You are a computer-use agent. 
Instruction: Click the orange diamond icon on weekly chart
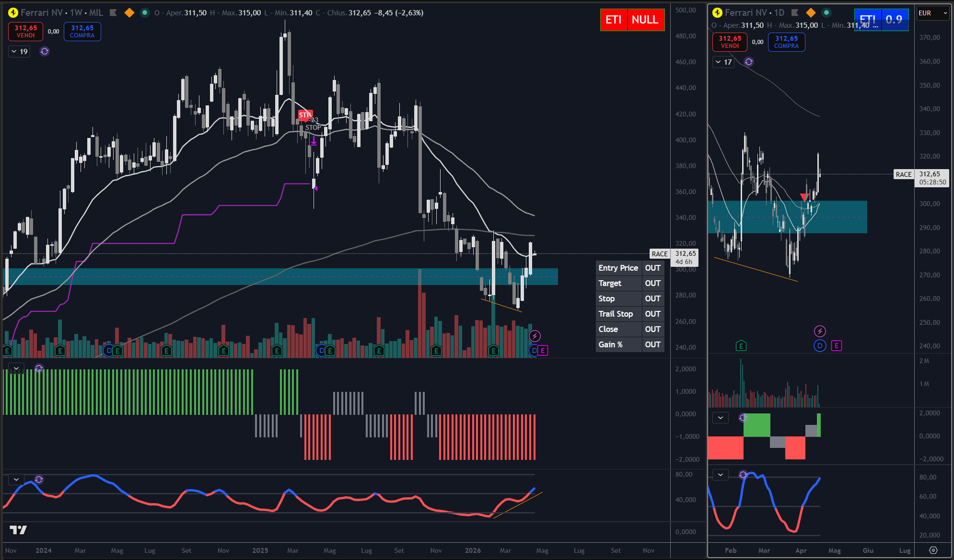tap(129, 13)
